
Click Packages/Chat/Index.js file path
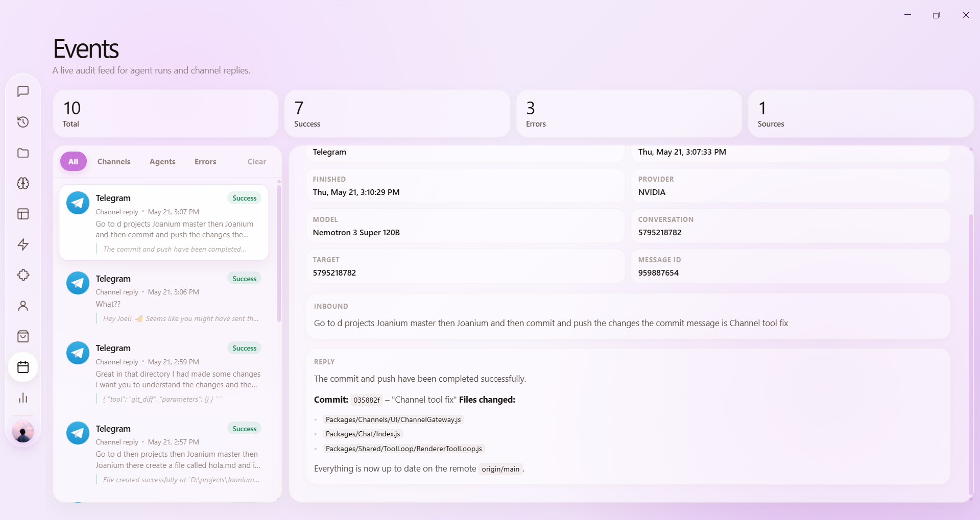363,434
